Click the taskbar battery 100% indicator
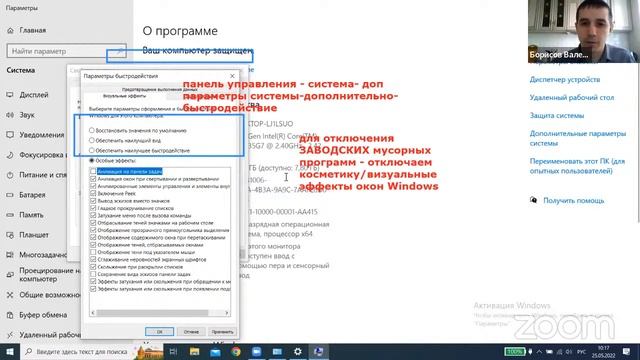 pos(514,351)
